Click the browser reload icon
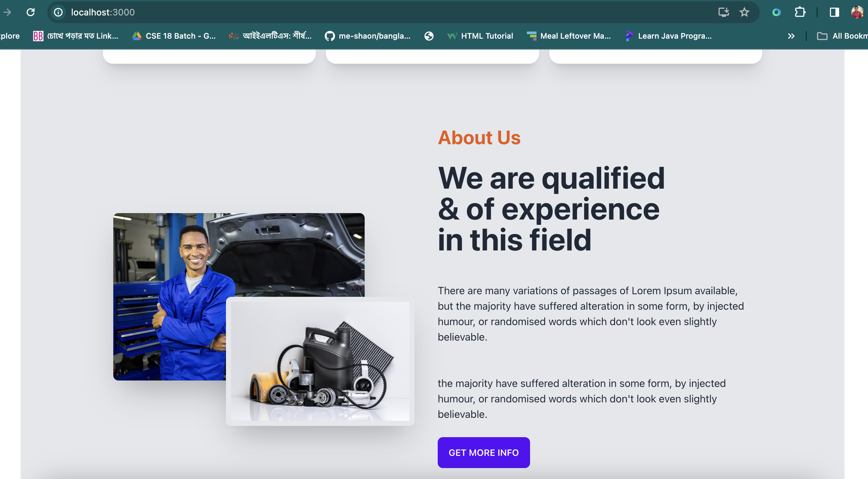This screenshot has height=479, width=868. coord(31,13)
